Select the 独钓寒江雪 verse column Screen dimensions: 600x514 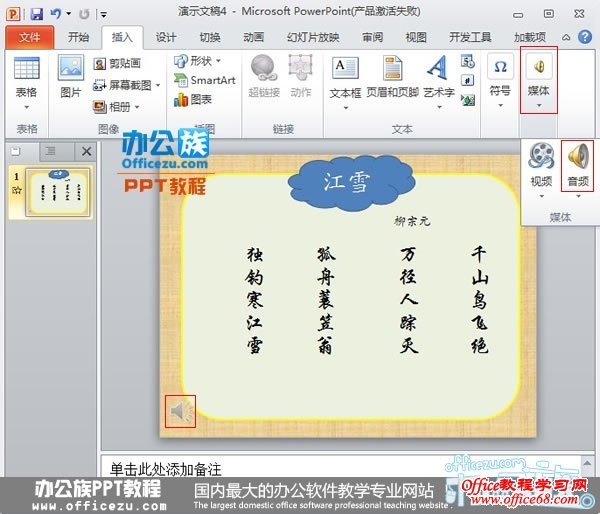254,301
